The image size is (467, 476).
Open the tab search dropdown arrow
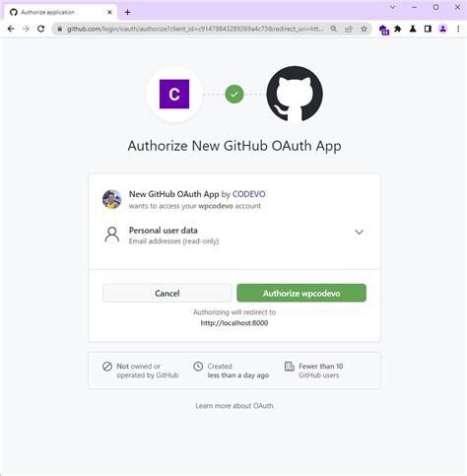tap(392, 7)
